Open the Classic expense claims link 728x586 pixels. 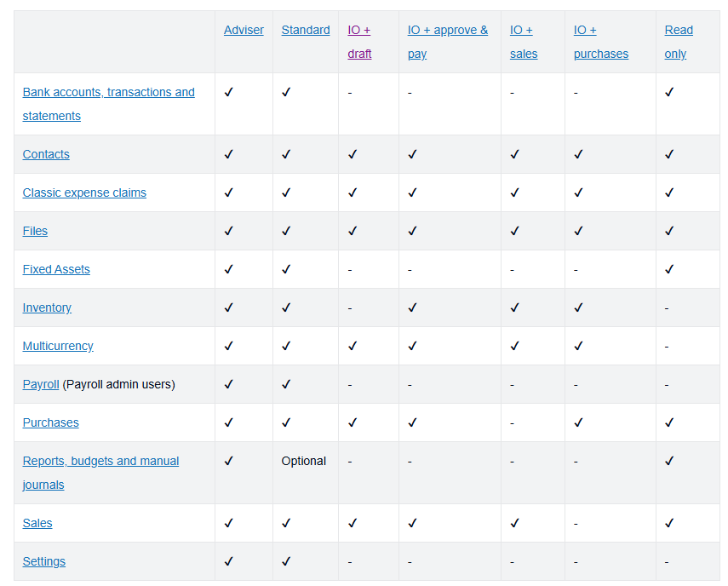coord(84,192)
